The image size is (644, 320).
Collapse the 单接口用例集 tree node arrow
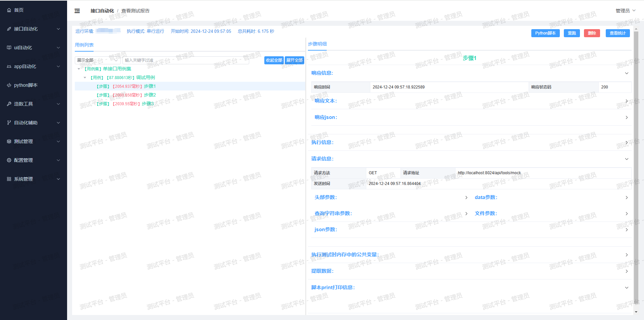(79, 69)
